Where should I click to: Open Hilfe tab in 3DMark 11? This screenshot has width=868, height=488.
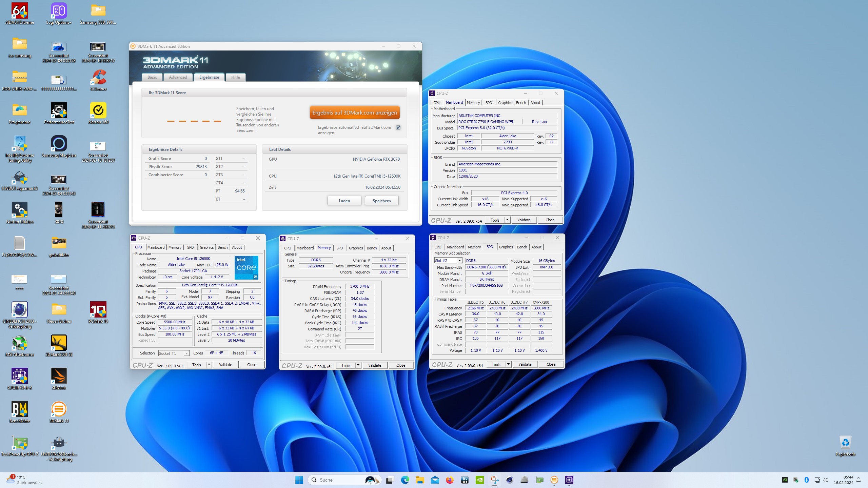(236, 77)
